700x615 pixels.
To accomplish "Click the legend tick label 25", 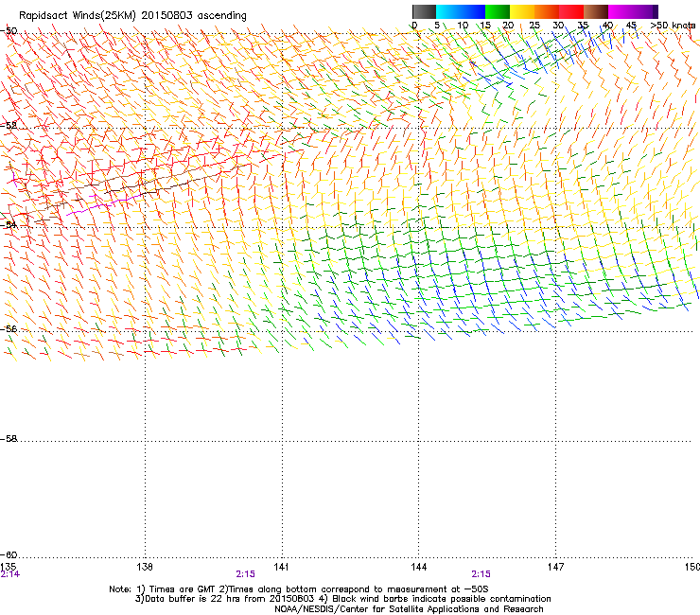I will point(534,26).
